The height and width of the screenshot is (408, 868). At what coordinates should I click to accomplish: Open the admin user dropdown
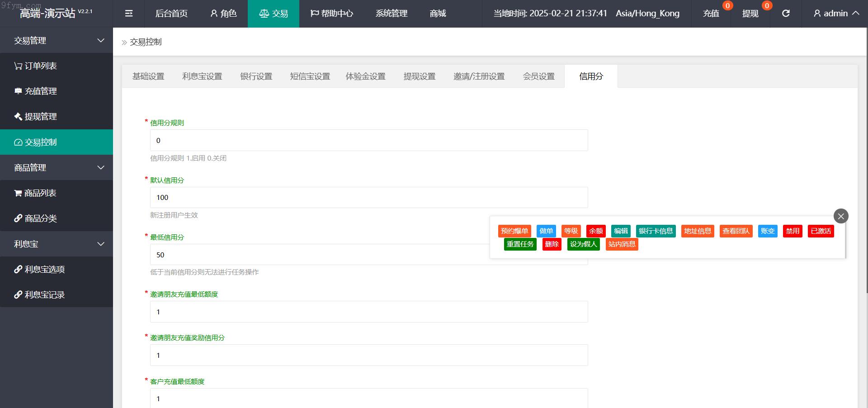click(836, 14)
